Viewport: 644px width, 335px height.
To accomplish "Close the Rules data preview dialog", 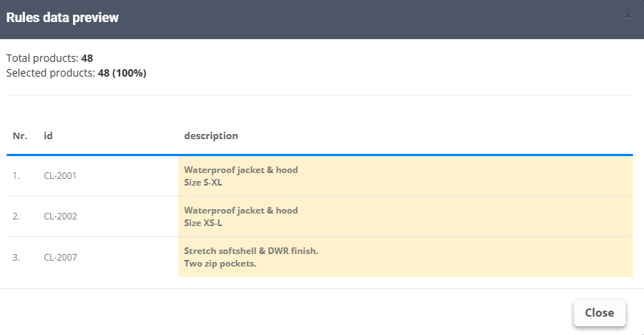I will (x=599, y=313).
